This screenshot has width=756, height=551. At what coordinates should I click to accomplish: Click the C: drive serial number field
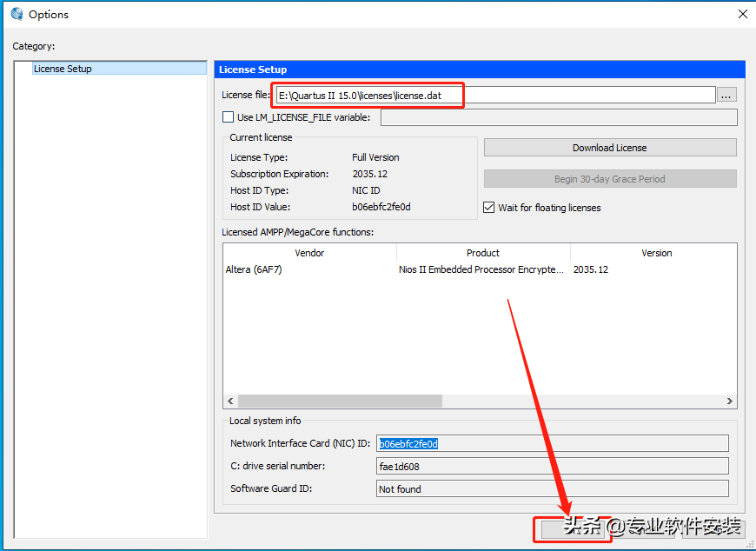pos(553,466)
